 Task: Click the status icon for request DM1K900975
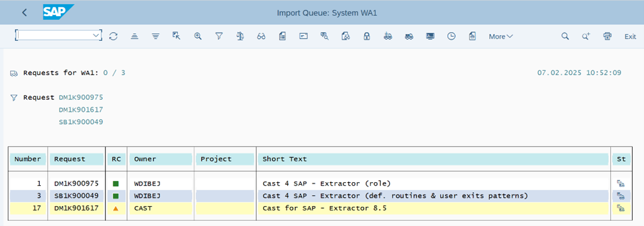tap(620, 183)
